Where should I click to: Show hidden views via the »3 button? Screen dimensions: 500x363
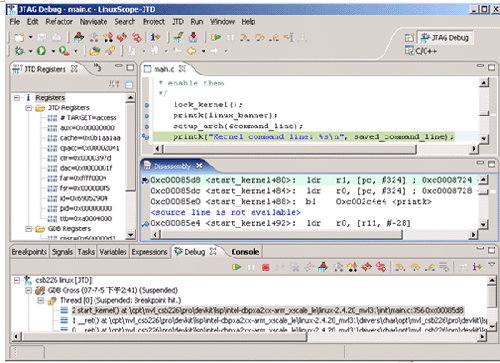(x=97, y=68)
